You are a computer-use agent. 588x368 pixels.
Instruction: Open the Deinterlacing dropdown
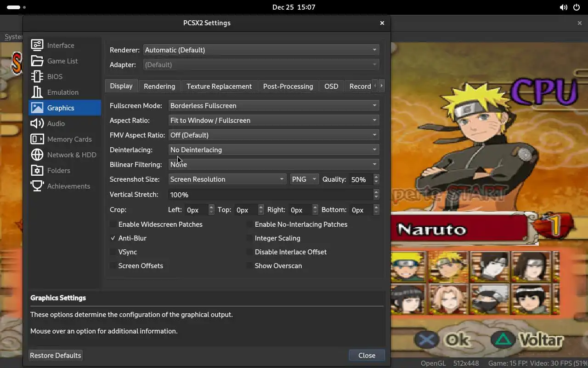[274, 149]
